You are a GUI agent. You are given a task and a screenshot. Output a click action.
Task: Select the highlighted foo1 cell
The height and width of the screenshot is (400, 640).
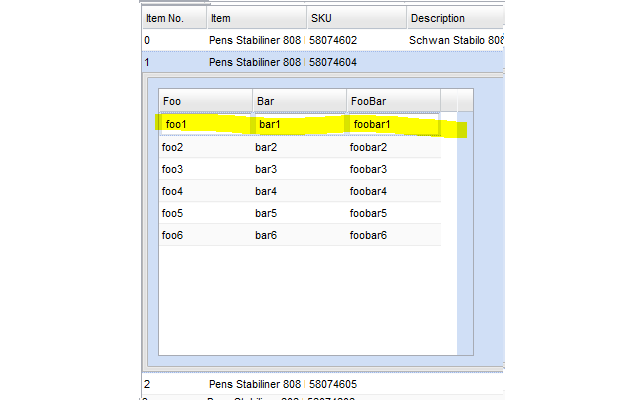[205, 125]
